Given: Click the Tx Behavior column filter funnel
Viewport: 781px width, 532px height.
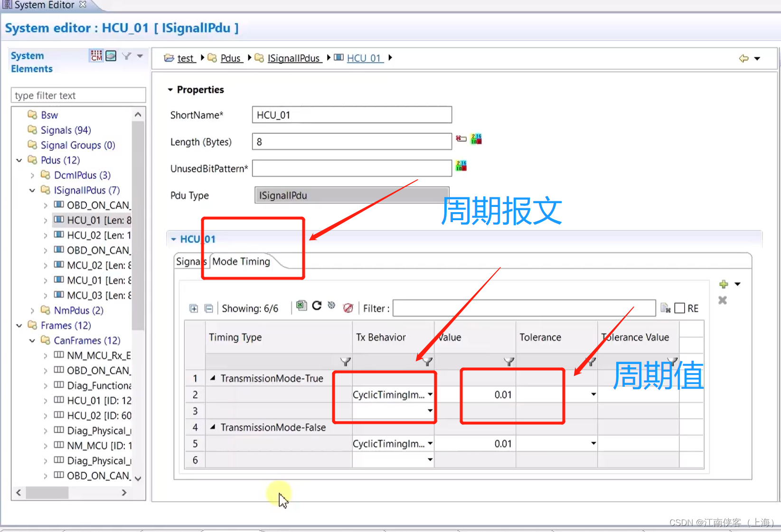Looking at the screenshot, I should [427, 362].
